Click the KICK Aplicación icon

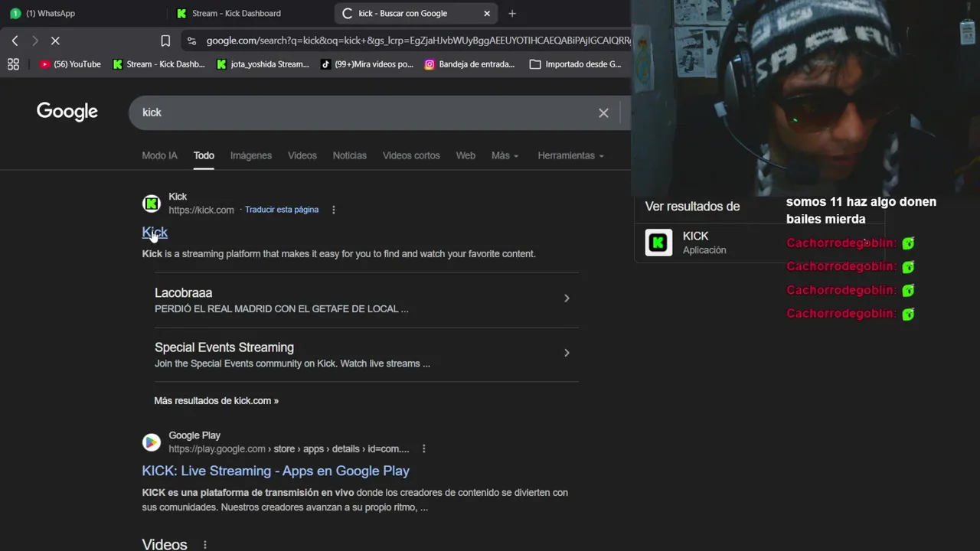coord(658,243)
